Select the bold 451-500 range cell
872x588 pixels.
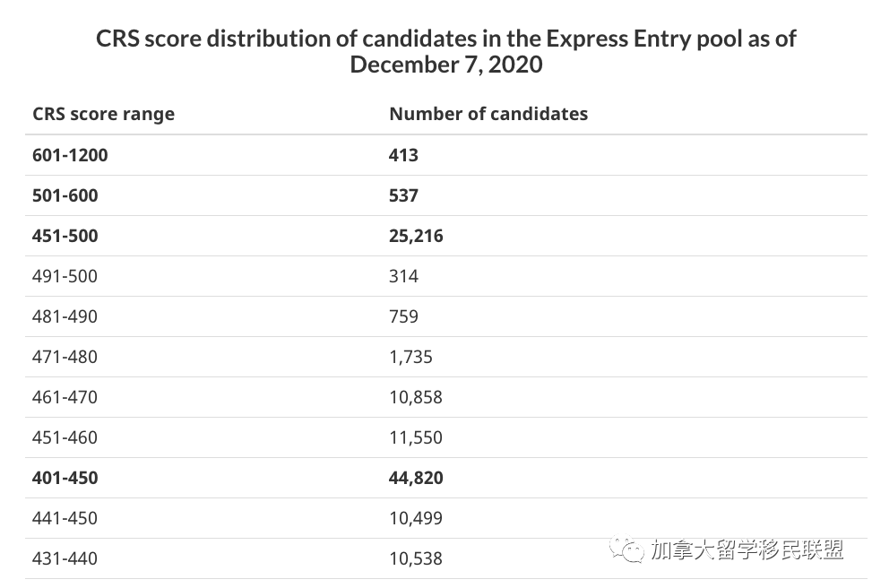[x=65, y=236]
